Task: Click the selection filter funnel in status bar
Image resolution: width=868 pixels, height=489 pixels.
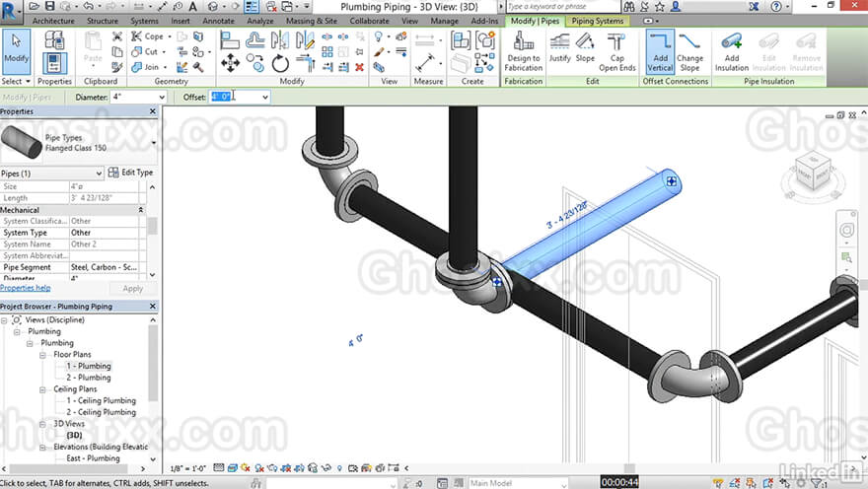Action: (x=817, y=483)
